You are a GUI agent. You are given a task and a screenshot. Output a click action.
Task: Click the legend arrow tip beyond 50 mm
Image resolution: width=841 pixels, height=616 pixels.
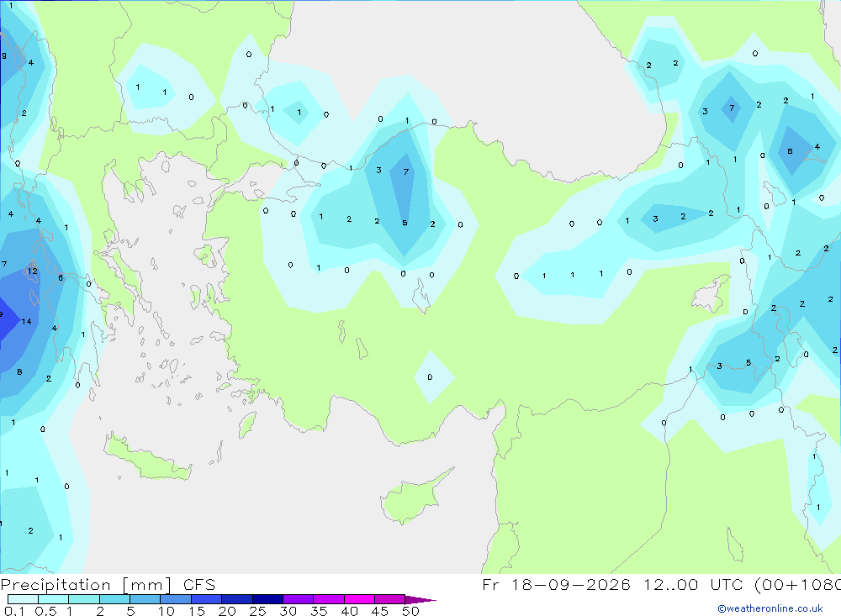click(x=421, y=600)
